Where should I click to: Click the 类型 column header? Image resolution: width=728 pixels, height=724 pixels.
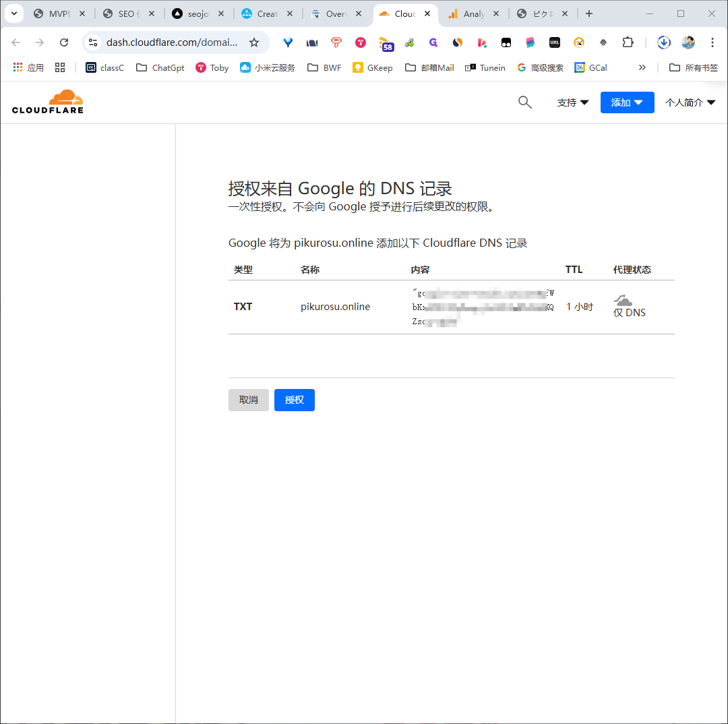(x=243, y=270)
